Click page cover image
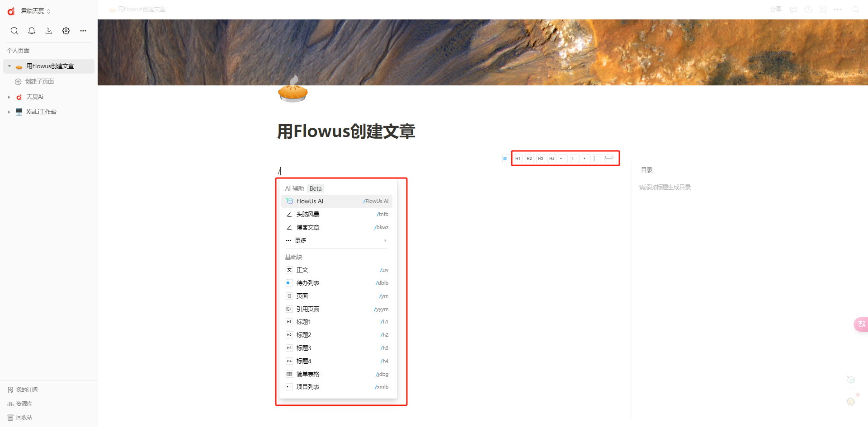 483,52
